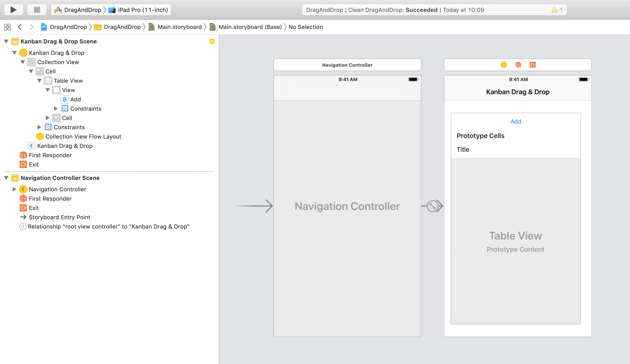The width and height of the screenshot is (630, 364).
Task: Select the Relationship root view controller item
Action: click(x=109, y=226)
